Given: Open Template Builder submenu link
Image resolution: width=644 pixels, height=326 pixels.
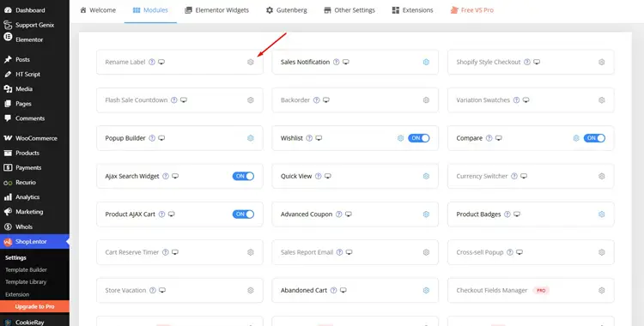Looking at the screenshot, I should click(x=26, y=270).
